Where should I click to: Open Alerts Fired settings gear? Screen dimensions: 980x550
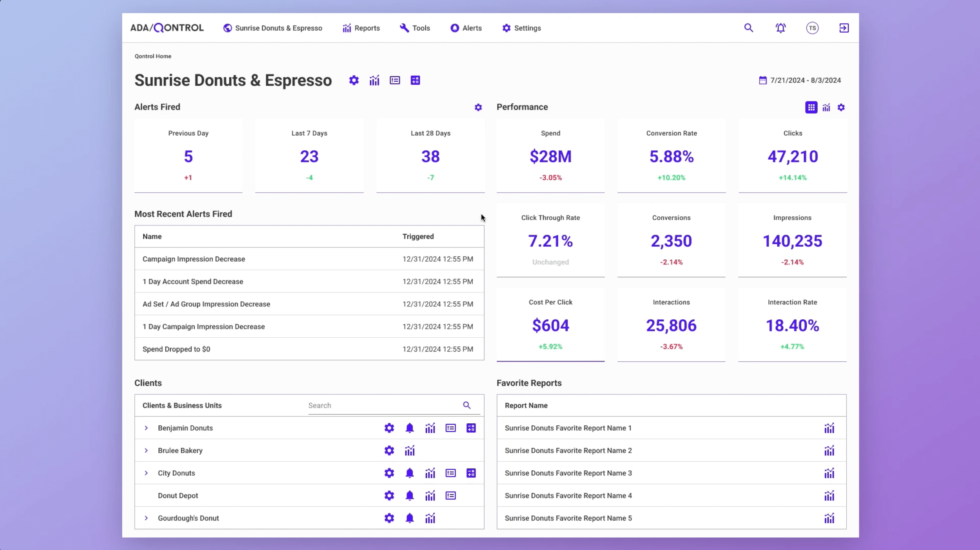[478, 107]
